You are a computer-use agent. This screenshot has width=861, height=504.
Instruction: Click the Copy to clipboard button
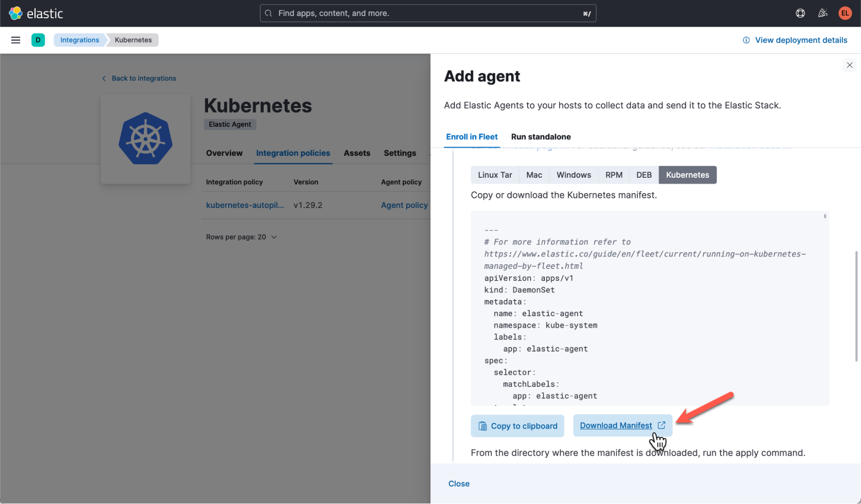click(517, 426)
